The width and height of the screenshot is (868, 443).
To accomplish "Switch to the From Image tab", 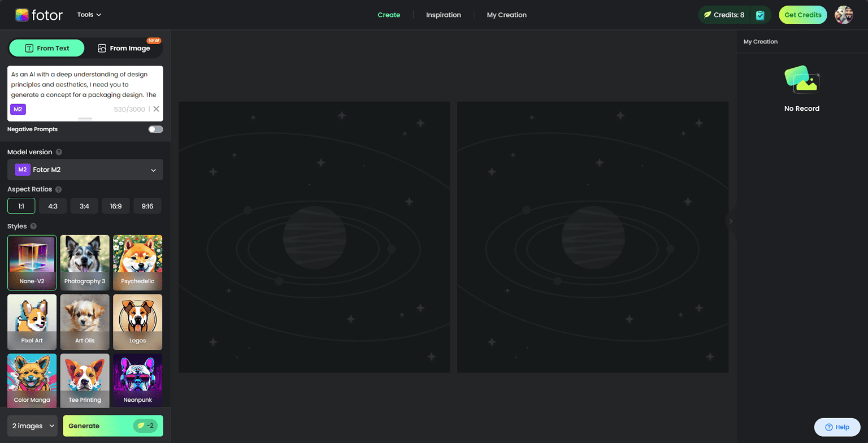I will coord(124,49).
